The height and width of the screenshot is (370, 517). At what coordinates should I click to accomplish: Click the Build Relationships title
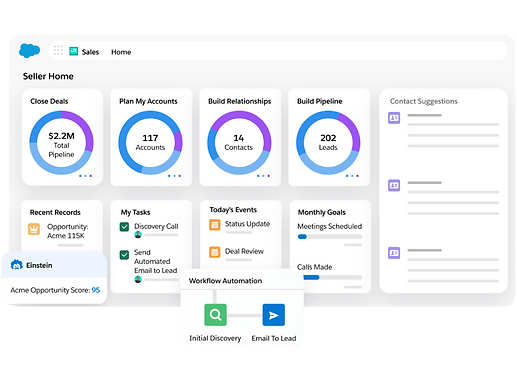(240, 101)
